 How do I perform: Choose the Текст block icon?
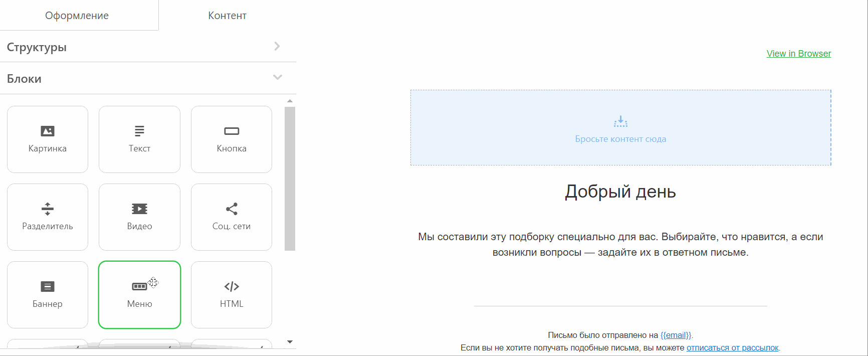pos(139,131)
